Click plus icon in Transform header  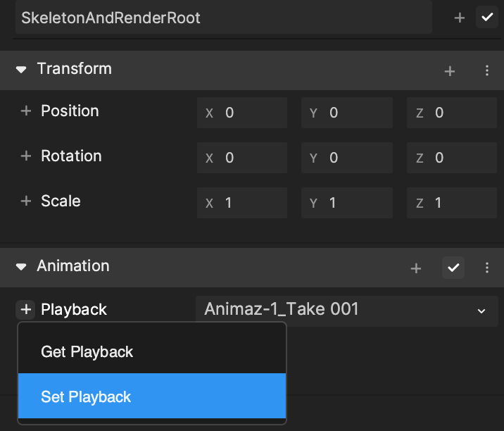(x=449, y=70)
